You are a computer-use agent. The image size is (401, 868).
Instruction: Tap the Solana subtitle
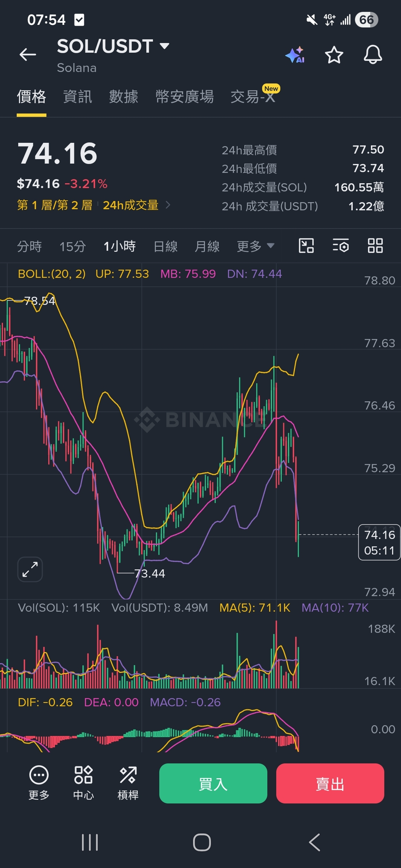(x=77, y=68)
